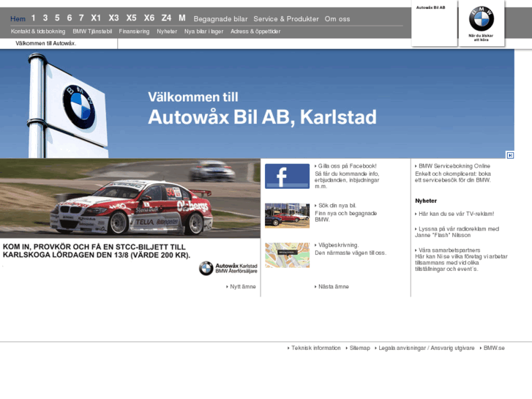This screenshot has width=532, height=399.
Task: Open the 5 series menu
Action: click(x=57, y=18)
